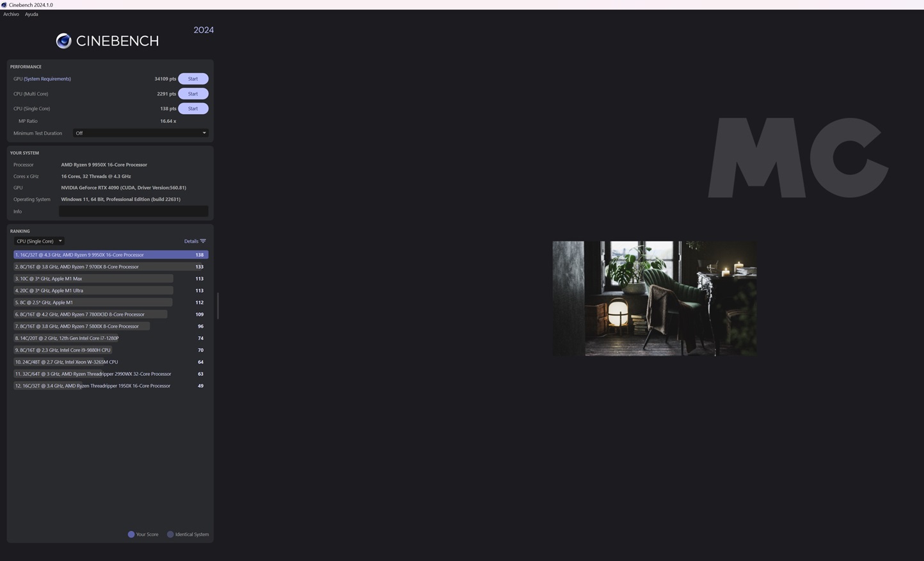Select the Apple M1 Max ranking bar

click(93, 279)
